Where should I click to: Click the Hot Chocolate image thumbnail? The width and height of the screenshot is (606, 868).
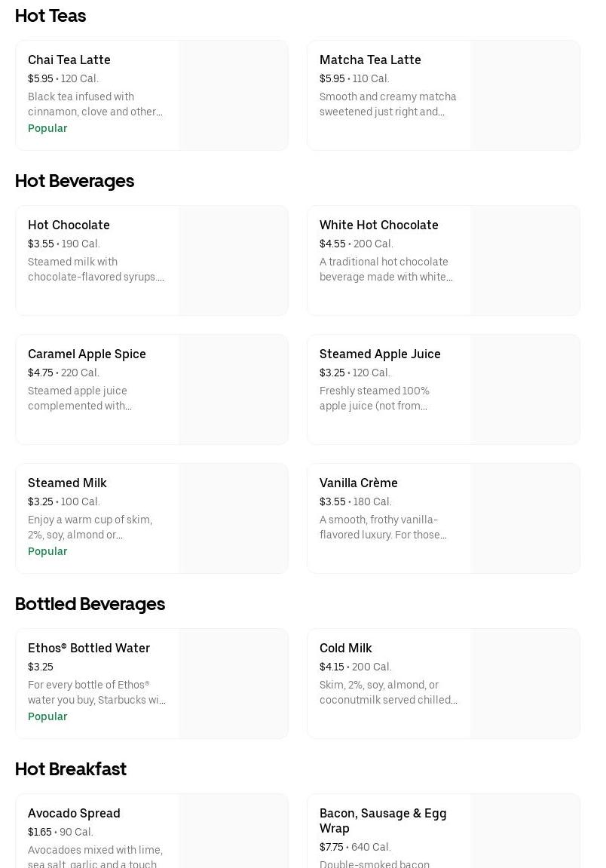coord(233,261)
